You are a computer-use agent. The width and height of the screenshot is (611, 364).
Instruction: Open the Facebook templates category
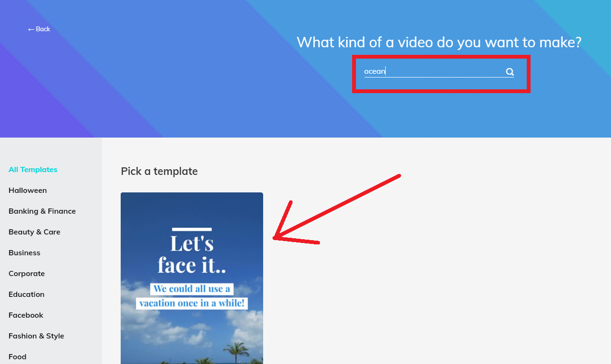coord(26,315)
